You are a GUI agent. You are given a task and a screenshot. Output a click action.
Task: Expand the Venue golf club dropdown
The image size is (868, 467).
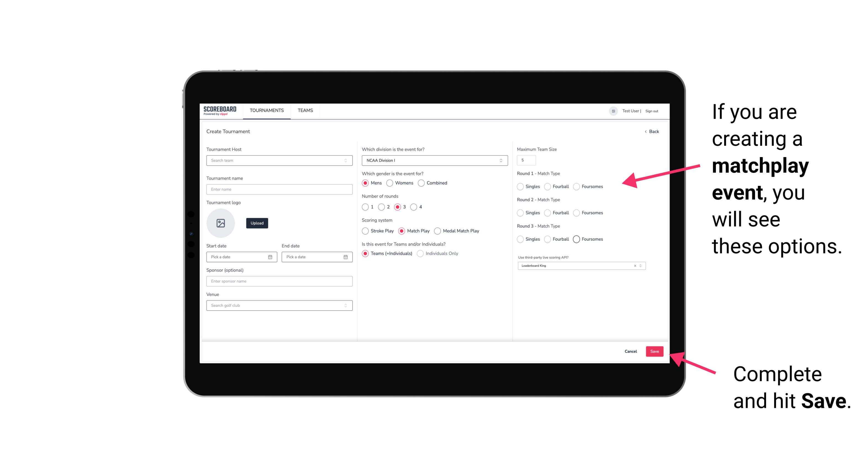345,305
